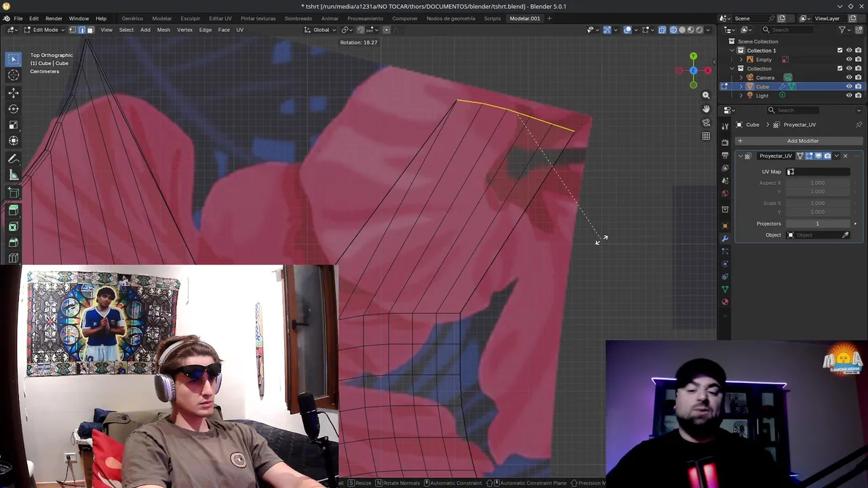Select the Move tool in the toolbar
868x488 pixels.
[13, 92]
